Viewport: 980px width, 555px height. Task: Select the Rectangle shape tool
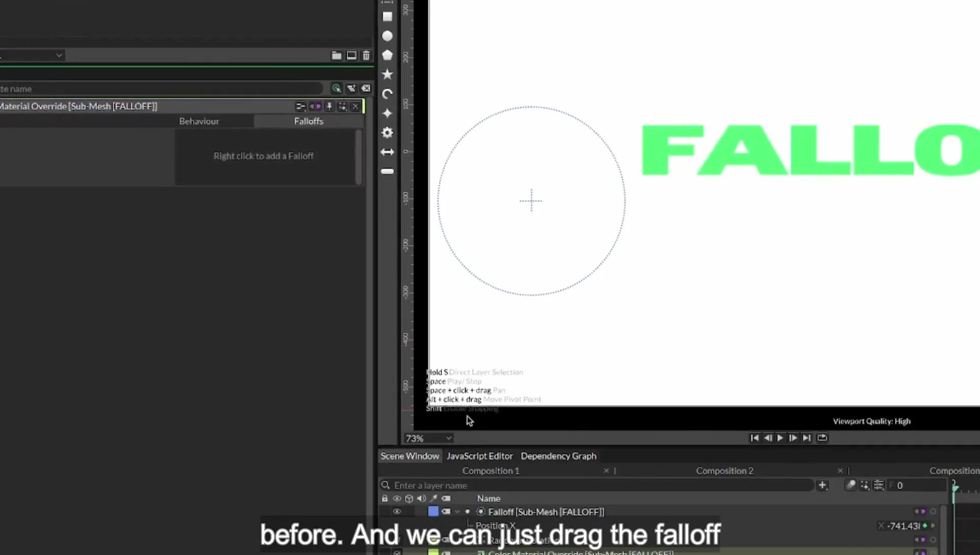[387, 17]
